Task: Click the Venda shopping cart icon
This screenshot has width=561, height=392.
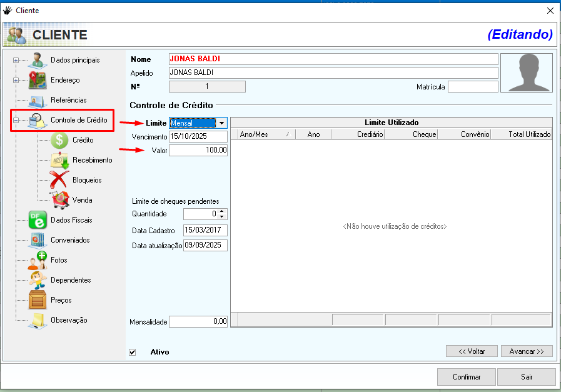Action: click(x=60, y=200)
